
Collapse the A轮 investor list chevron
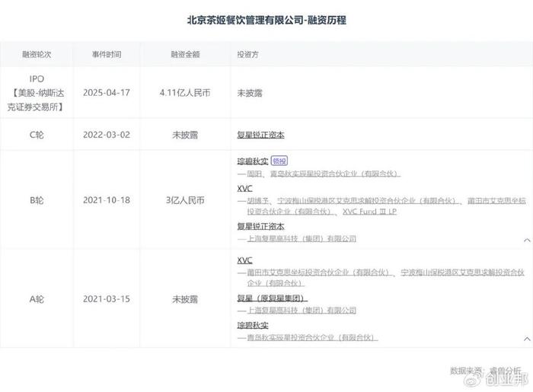click(x=527, y=339)
